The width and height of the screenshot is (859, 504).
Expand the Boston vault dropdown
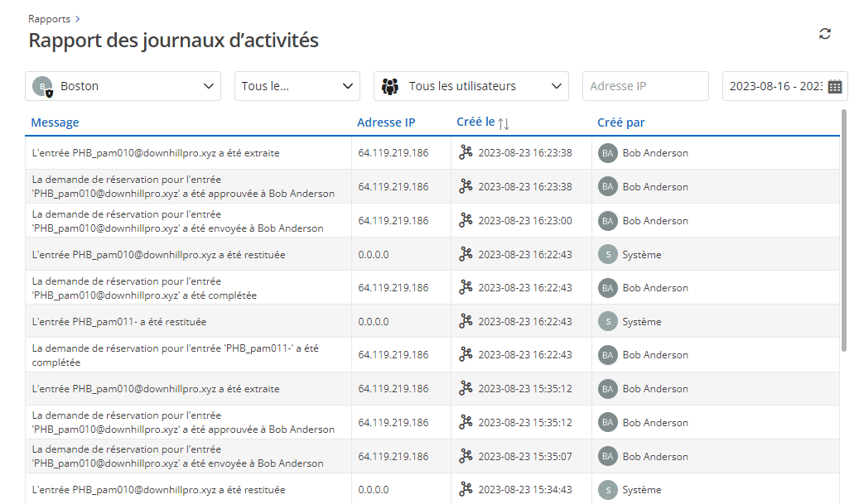point(209,86)
